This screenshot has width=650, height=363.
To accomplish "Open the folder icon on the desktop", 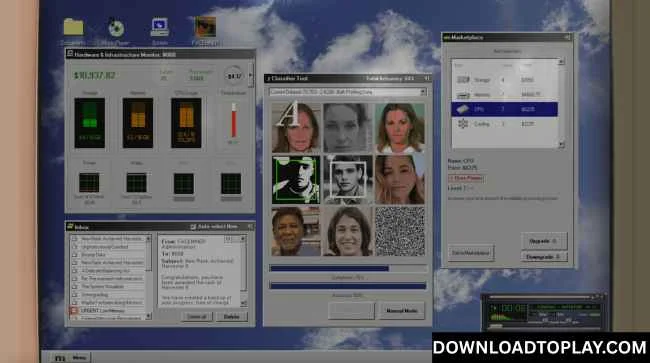I will coord(73,27).
